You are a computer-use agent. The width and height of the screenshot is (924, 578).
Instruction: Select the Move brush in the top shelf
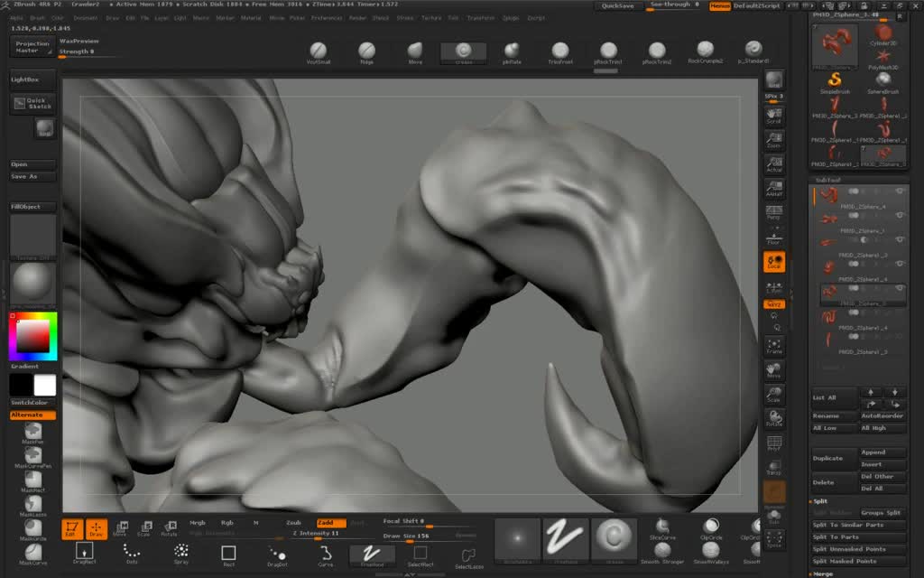click(415, 51)
